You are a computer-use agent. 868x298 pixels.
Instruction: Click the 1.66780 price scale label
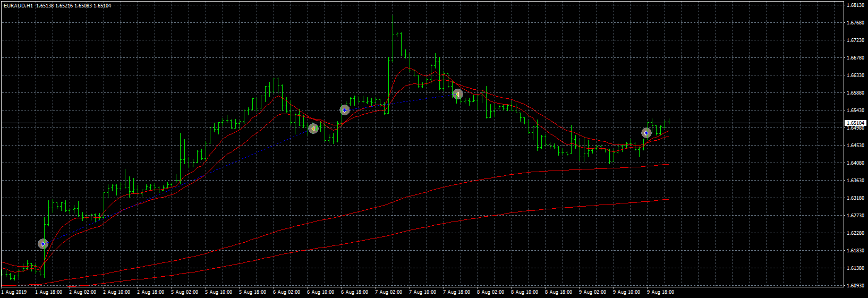pos(856,58)
